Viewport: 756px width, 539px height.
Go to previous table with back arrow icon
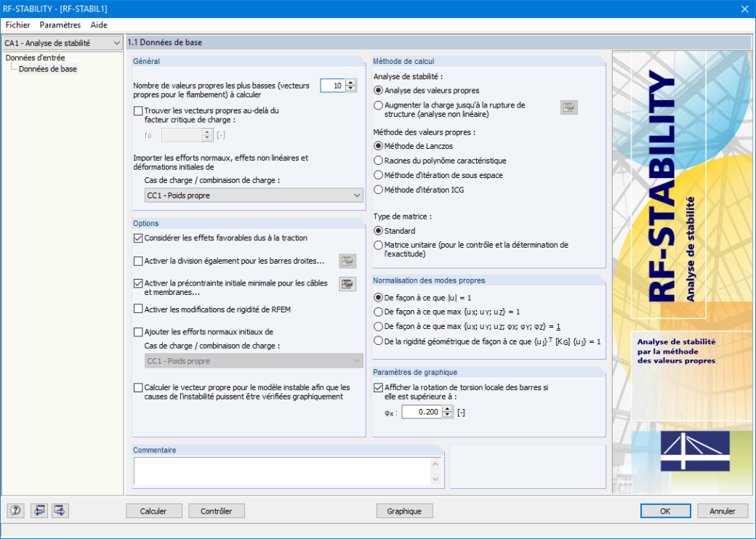coord(39,511)
